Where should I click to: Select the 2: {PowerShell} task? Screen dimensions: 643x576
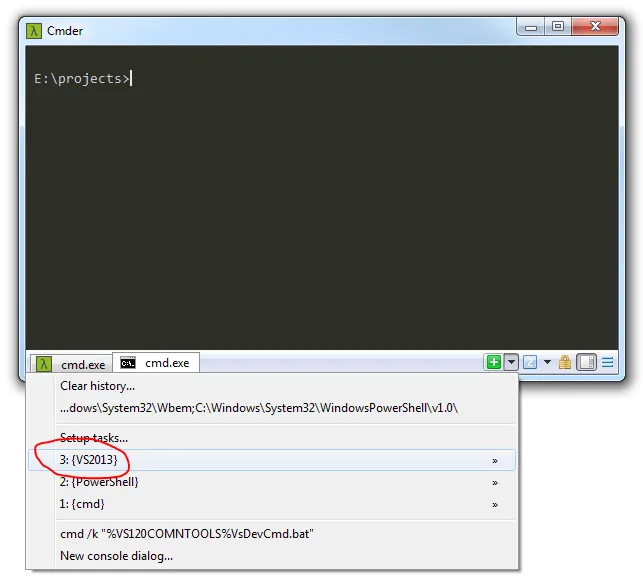98,482
